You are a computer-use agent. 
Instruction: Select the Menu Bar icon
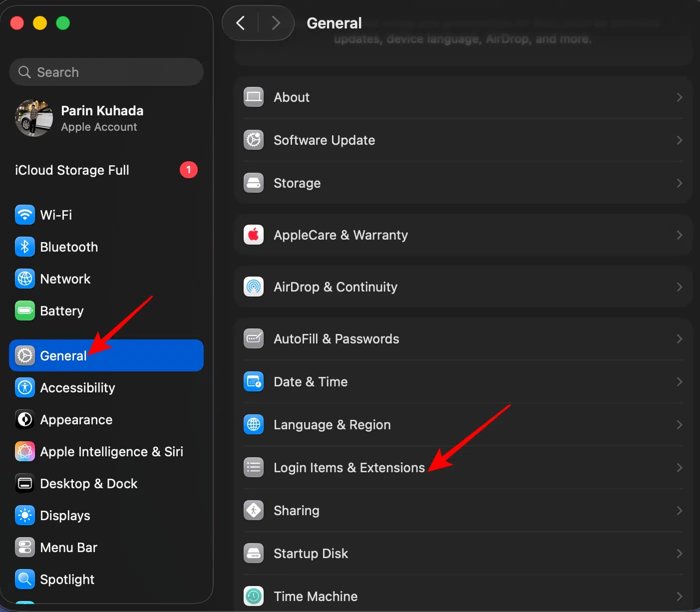[25, 548]
